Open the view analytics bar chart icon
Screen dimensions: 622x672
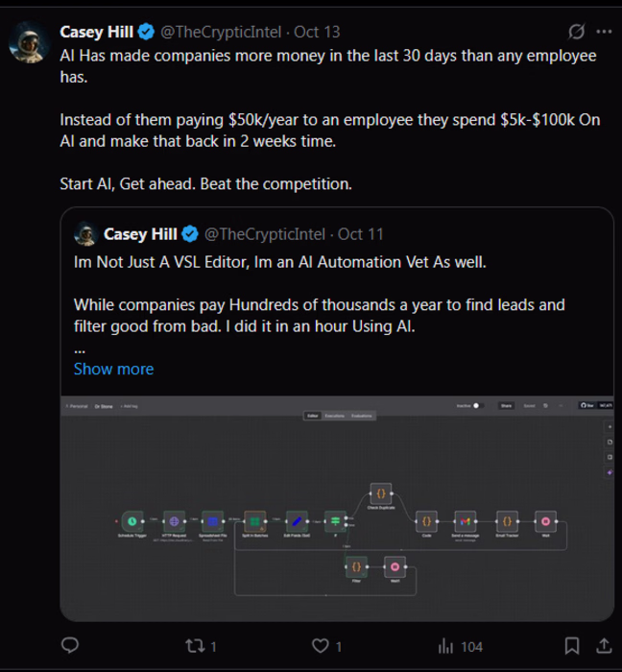446,645
